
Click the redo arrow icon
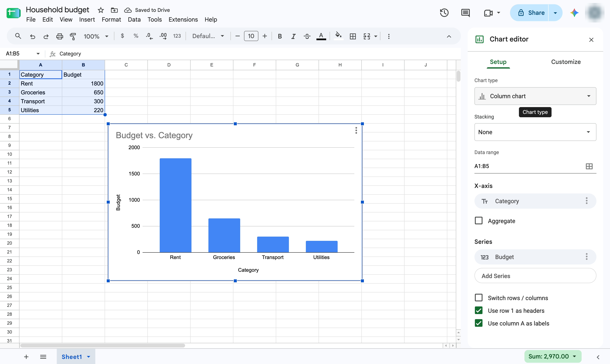click(x=46, y=36)
